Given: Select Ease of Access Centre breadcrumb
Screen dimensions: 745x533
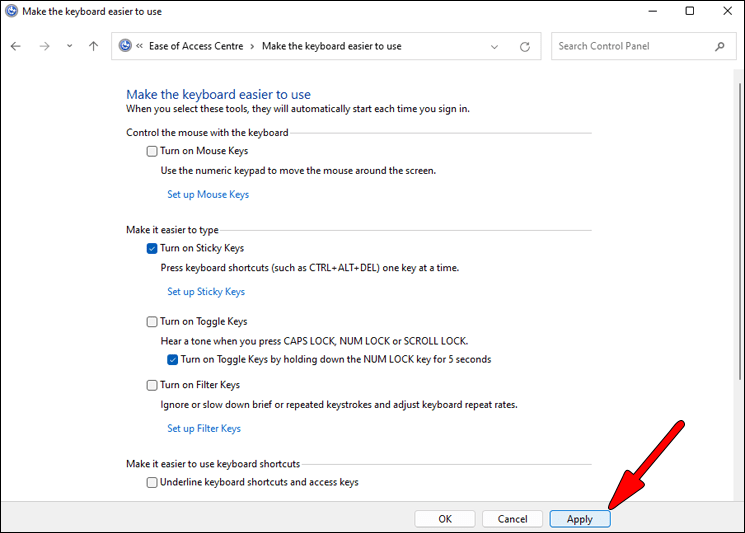Looking at the screenshot, I should tap(201, 46).
